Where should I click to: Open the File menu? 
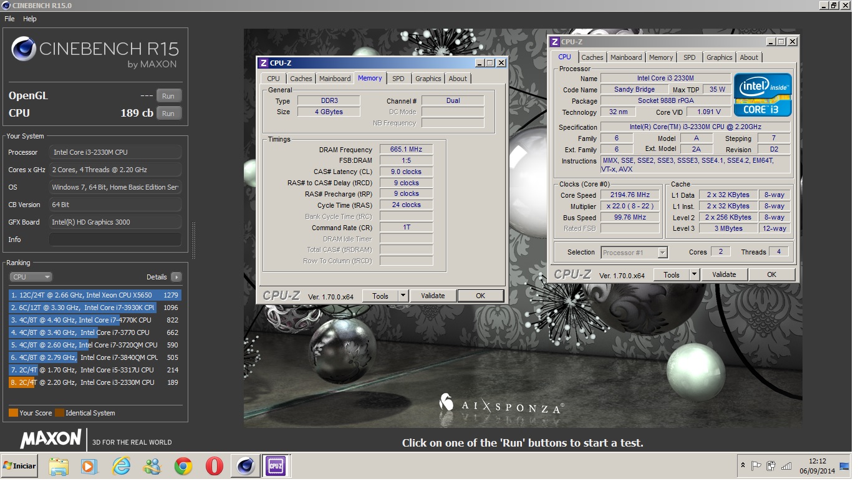coord(10,19)
